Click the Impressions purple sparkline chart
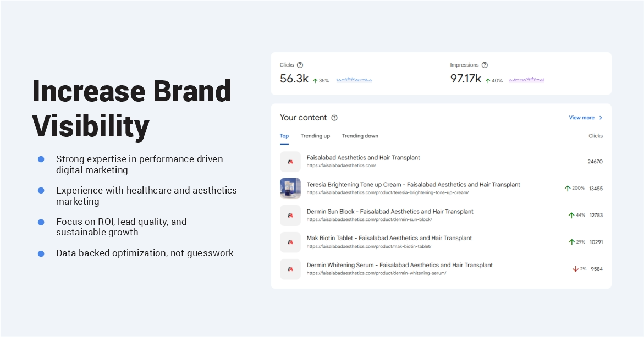Screen dimensions: 644x337 (x=526, y=80)
